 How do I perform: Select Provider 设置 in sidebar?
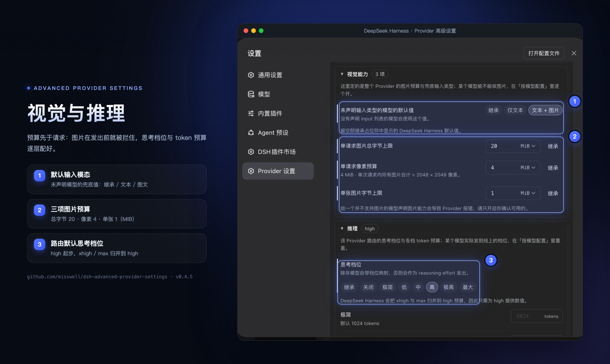[278, 171]
